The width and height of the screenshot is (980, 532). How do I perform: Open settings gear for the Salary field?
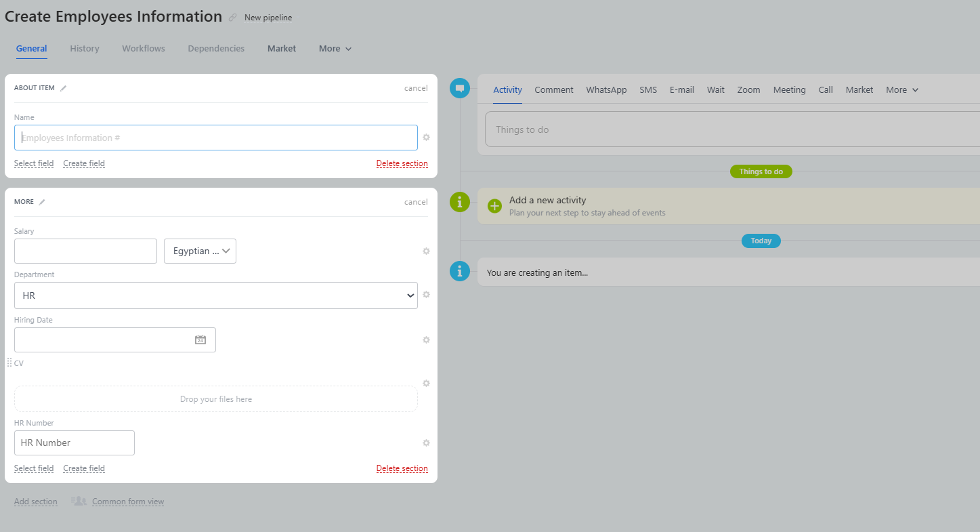click(426, 251)
